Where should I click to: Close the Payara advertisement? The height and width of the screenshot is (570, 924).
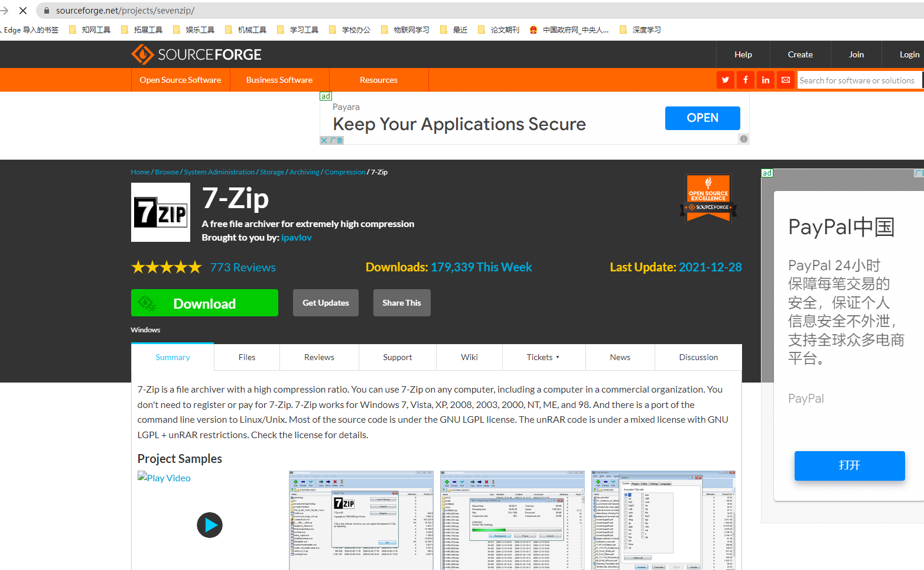click(x=324, y=140)
